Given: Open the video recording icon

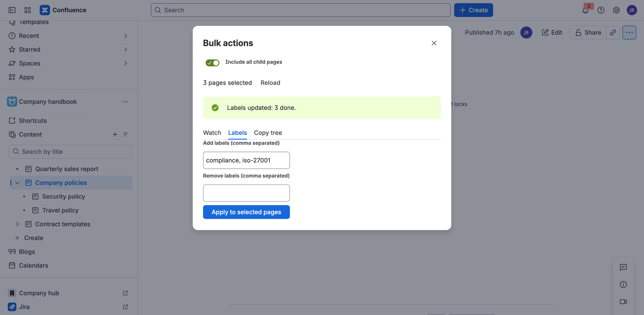Looking at the screenshot, I should coord(623,302).
